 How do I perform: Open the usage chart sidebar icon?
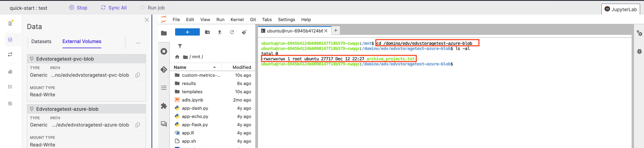point(10,71)
